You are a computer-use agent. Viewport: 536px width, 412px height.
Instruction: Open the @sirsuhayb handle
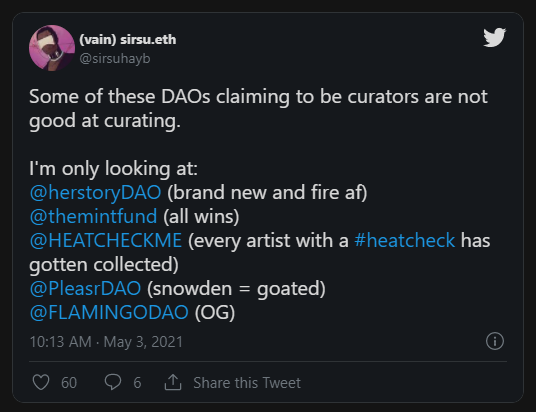click(115, 58)
